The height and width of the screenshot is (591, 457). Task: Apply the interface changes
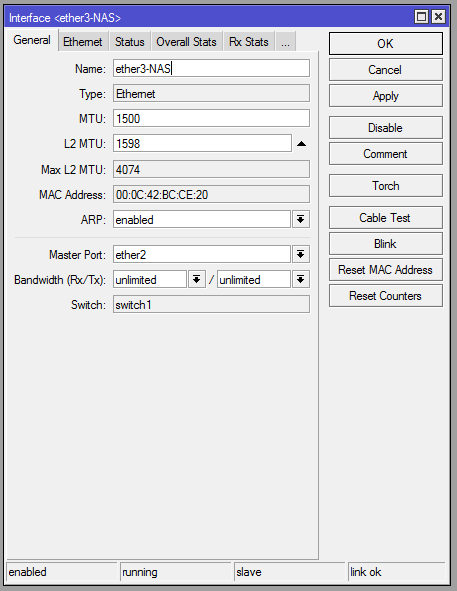tap(386, 96)
